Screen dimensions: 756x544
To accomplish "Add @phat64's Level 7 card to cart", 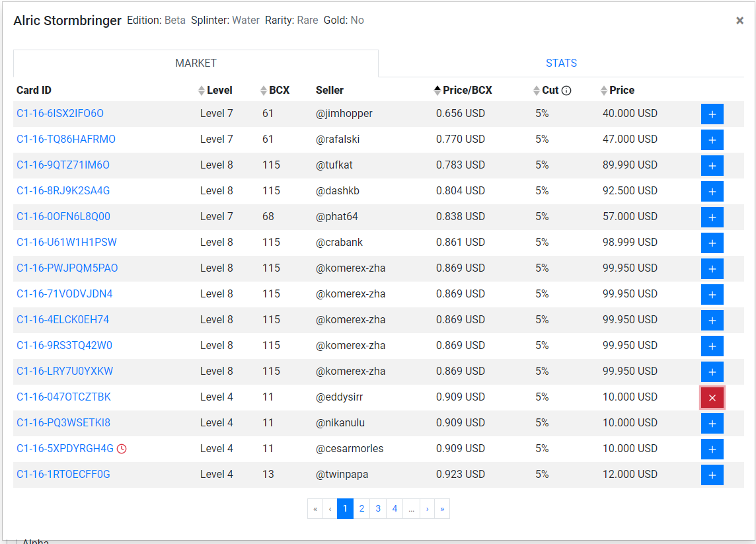I will [x=712, y=217].
